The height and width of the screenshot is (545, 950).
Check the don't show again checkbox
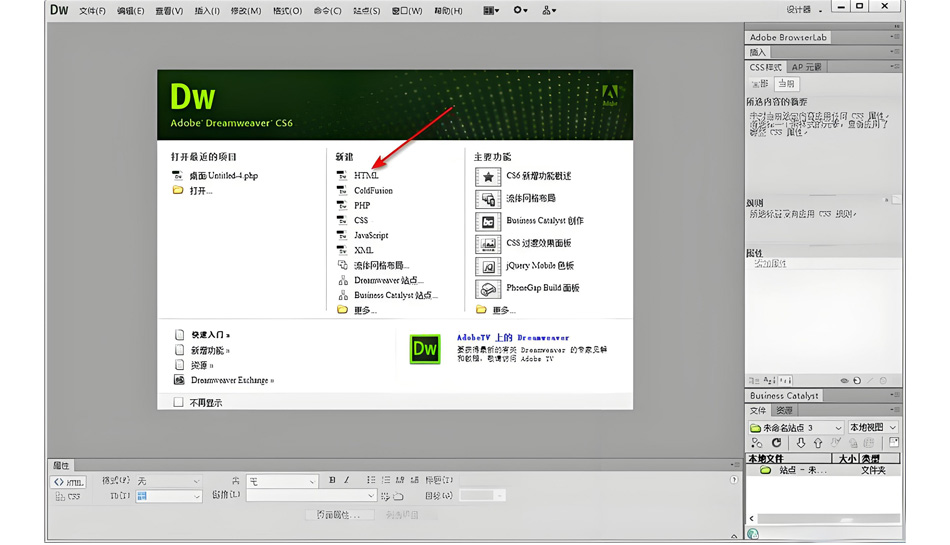[178, 402]
